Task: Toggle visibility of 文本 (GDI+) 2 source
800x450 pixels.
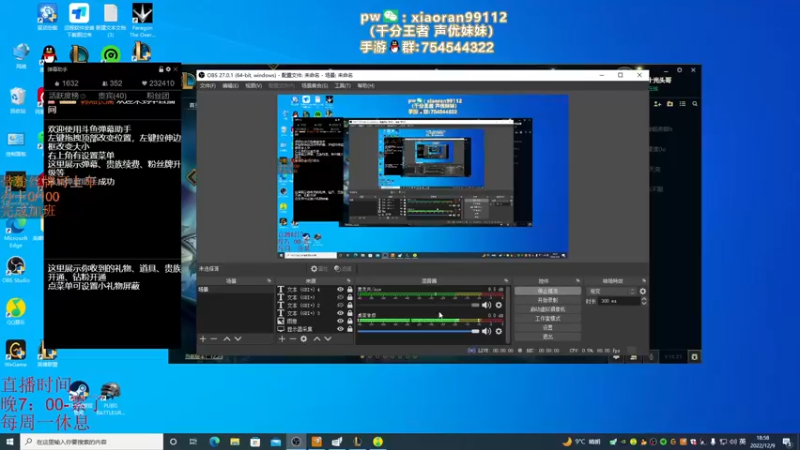Action: point(340,305)
